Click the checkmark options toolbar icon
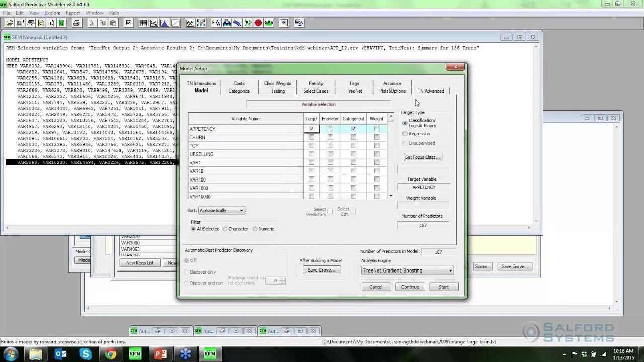The width and height of the screenshot is (644, 362). [x=128, y=23]
